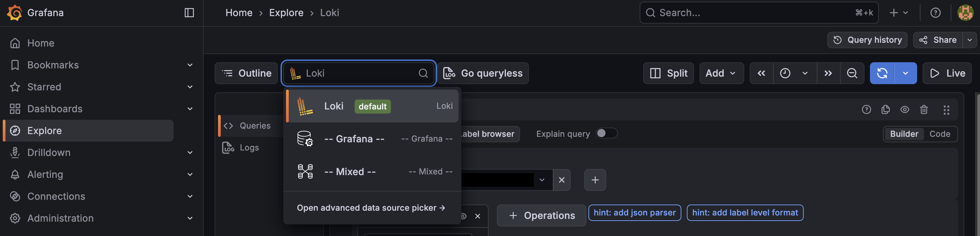Focus the Loki data source search field
The width and height of the screenshot is (980, 236).
[x=358, y=73]
